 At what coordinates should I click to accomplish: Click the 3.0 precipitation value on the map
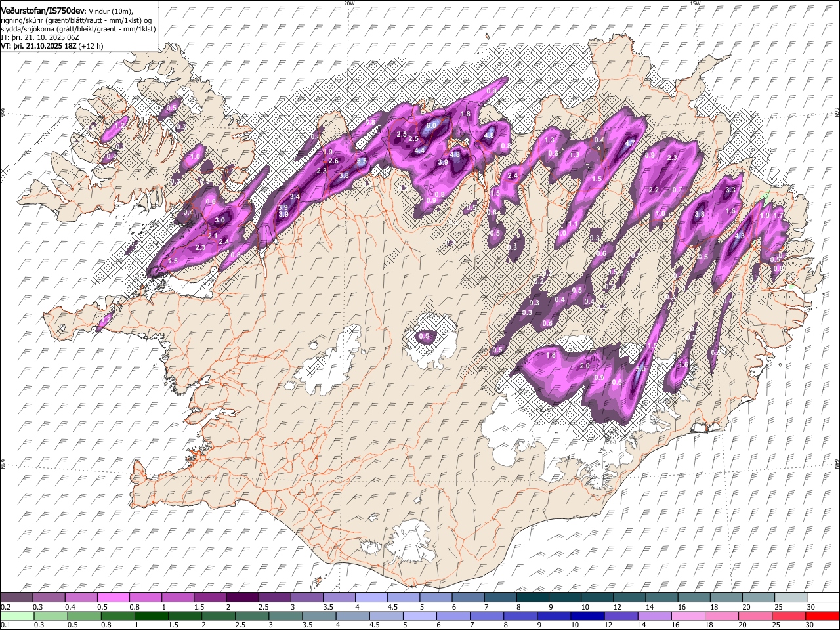(x=220, y=220)
